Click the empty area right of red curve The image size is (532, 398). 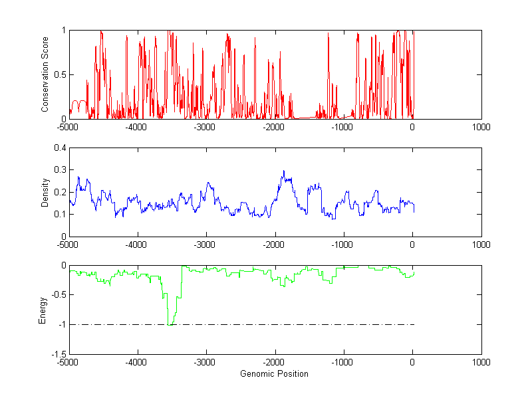point(449,73)
